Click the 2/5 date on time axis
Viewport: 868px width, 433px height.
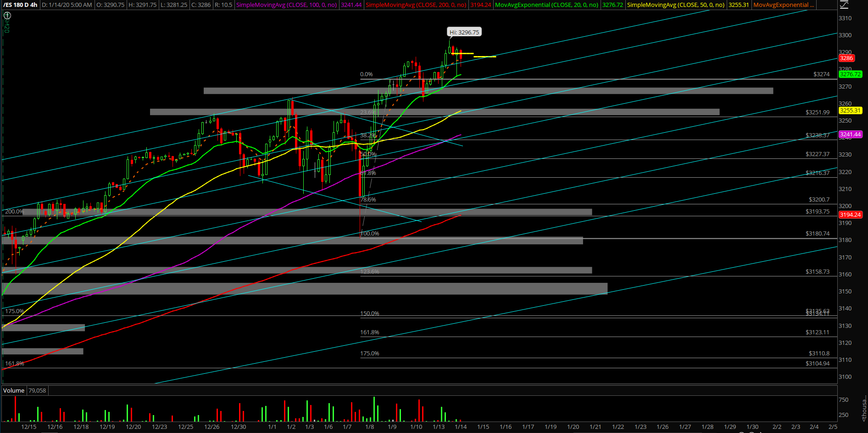[833, 427]
